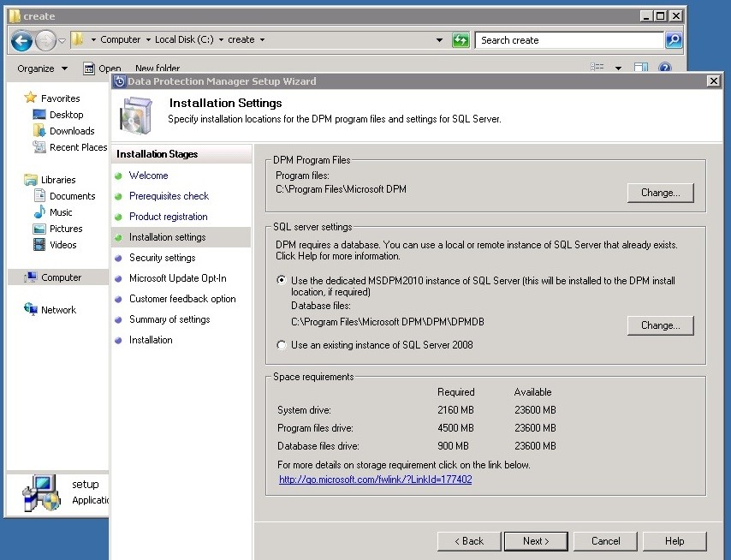
Task: Click the Desktop icon in Favorites
Action: point(39,115)
